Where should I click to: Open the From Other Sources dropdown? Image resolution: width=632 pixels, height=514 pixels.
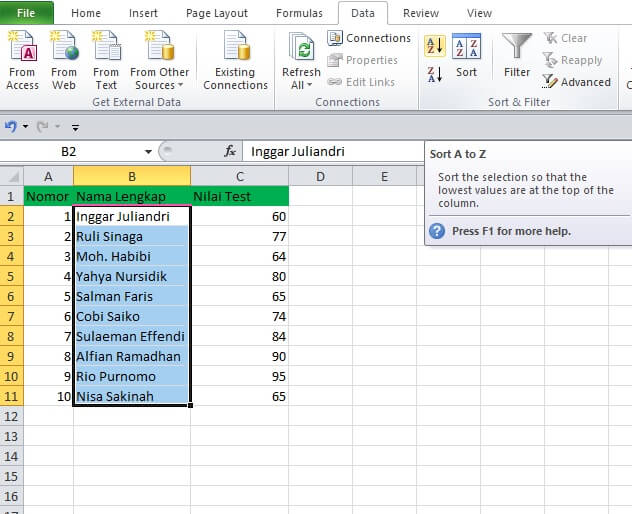tap(160, 60)
